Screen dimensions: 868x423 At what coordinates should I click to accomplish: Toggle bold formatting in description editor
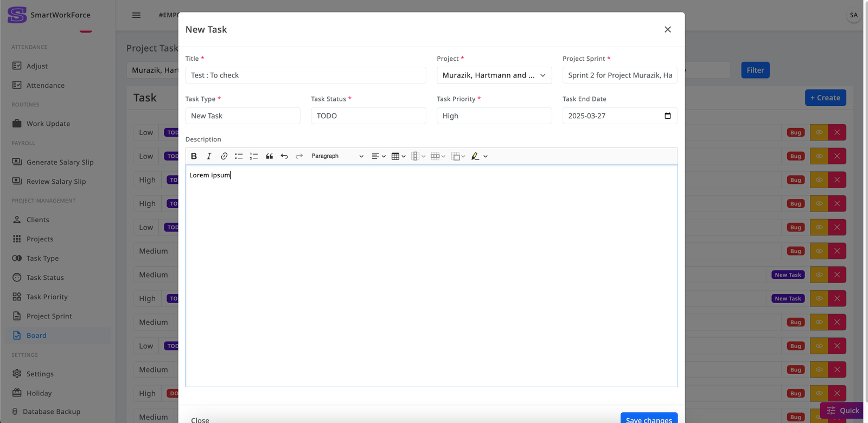(194, 156)
